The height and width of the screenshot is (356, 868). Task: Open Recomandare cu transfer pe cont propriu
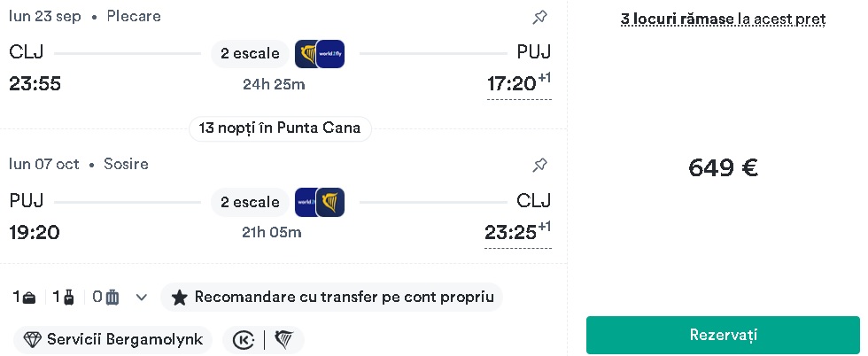pos(331,298)
